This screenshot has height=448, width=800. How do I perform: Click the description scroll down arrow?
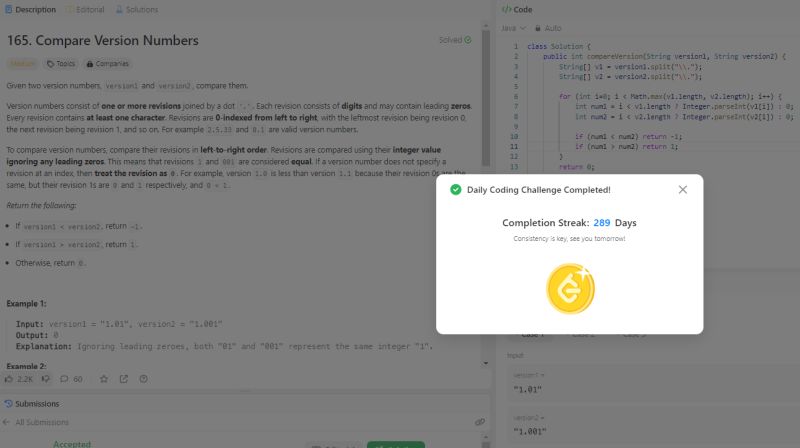[486, 363]
